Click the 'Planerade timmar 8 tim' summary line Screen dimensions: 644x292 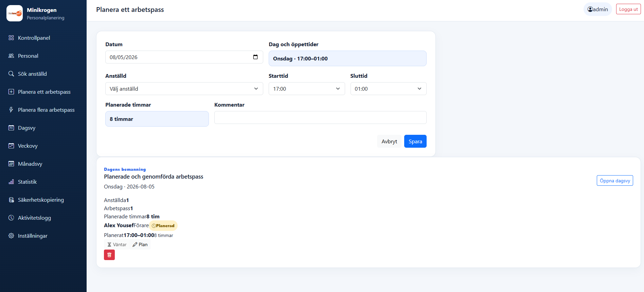coord(132,217)
